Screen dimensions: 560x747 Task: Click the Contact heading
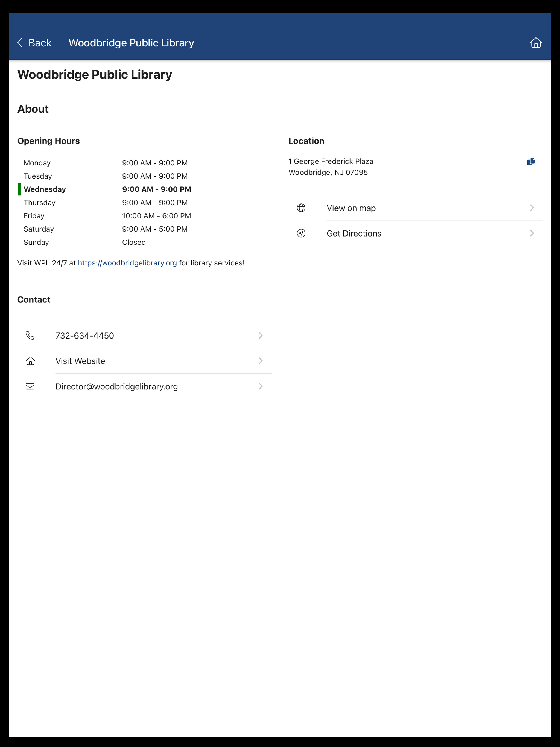(34, 300)
